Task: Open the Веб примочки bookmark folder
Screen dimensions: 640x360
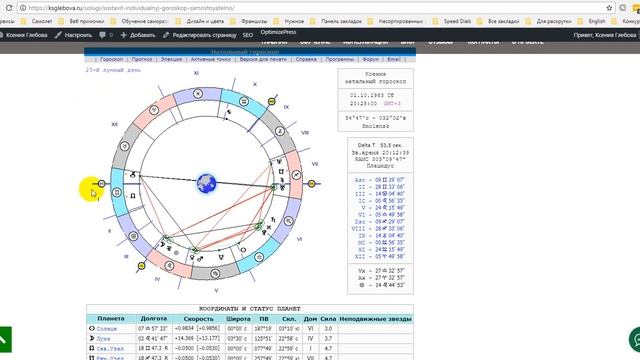Action: point(82,21)
